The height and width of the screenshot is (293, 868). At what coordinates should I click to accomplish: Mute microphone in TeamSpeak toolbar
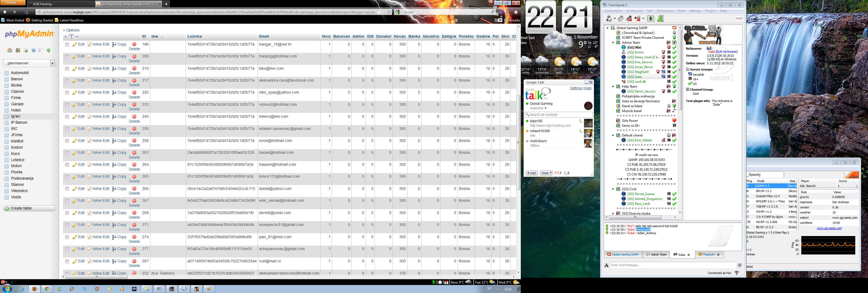(629, 19)
